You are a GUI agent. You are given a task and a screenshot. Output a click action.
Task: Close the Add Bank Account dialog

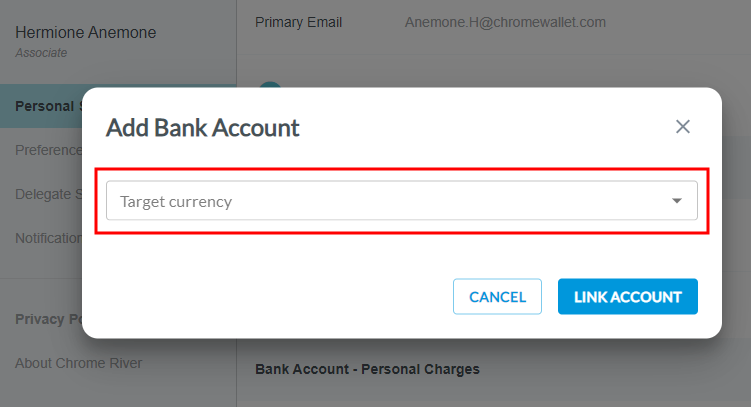(683, 127)
